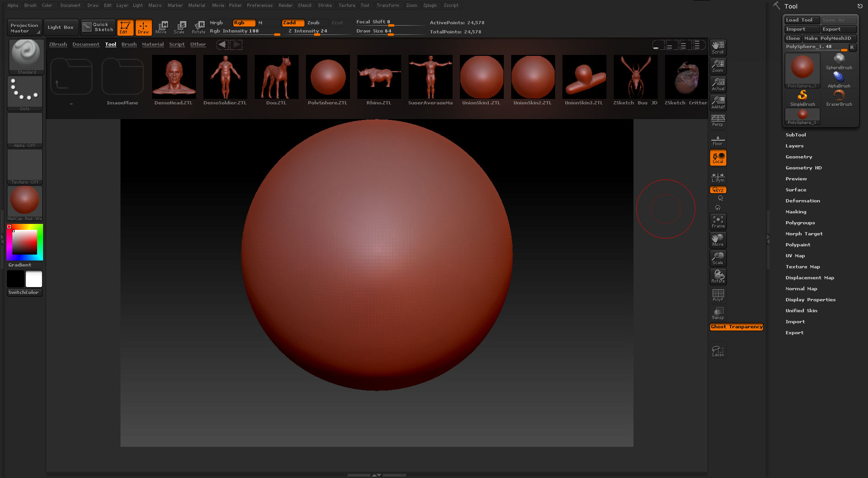Screen dimensions: 868x478
Task: Enable Mrgb material and color mode
Action: [216, 22]
